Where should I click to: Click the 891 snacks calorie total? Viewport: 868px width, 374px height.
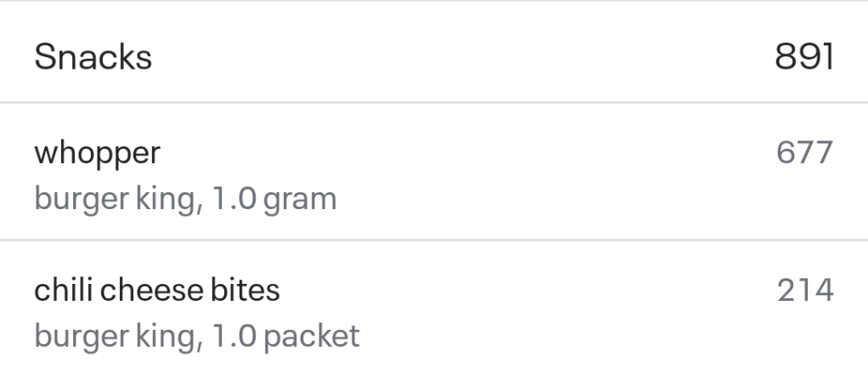[x=804, y=58]
